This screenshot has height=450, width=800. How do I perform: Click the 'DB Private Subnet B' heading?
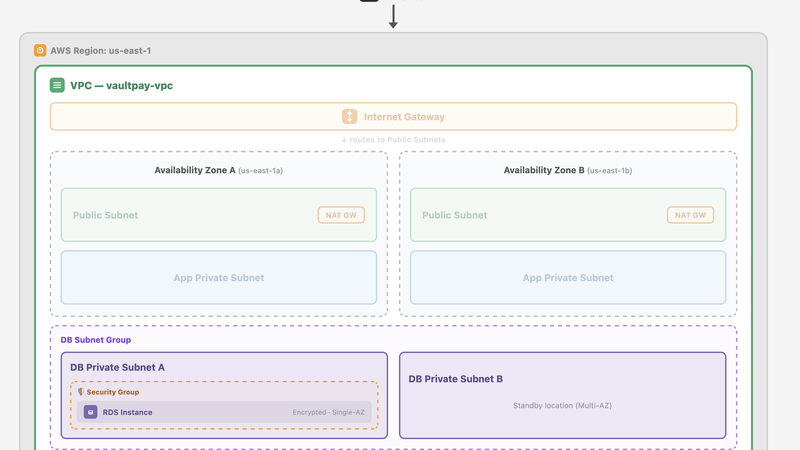(x=456, y=379)
